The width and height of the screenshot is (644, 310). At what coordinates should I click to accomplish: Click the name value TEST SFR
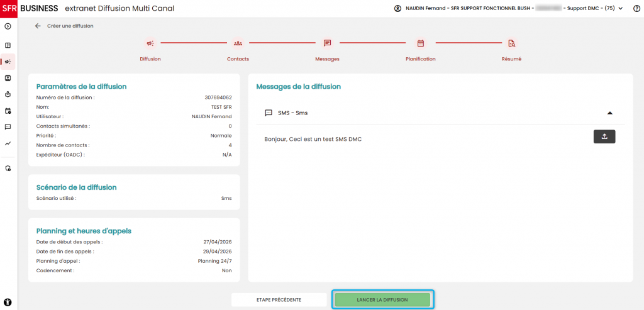tap(221, 107)
